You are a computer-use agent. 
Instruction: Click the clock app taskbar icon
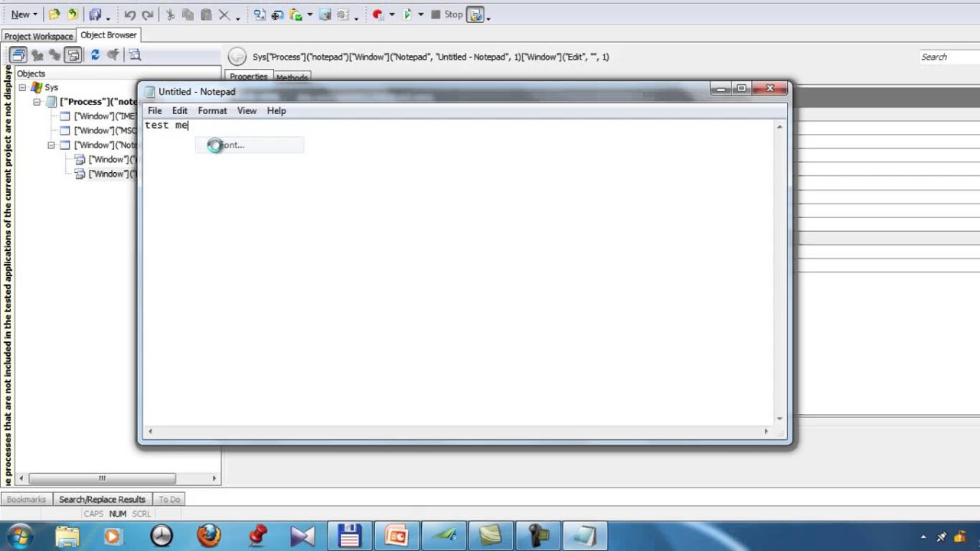[x=162, y=536]
